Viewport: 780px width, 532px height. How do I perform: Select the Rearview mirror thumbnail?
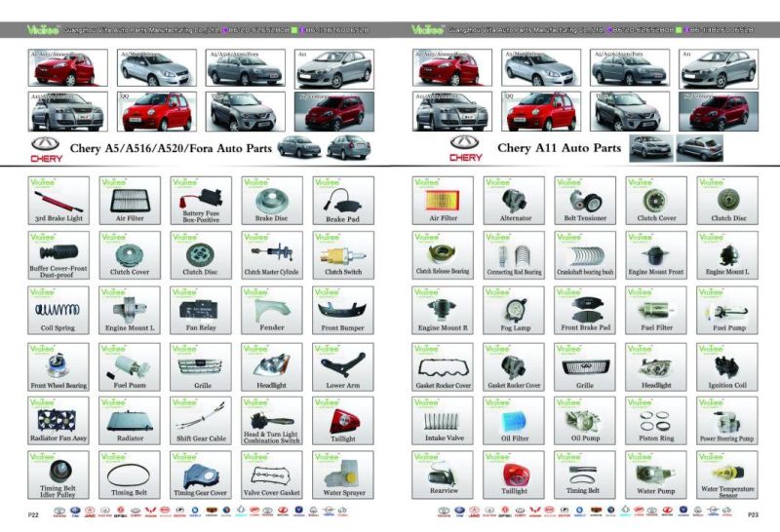click(x=443, y=475)
